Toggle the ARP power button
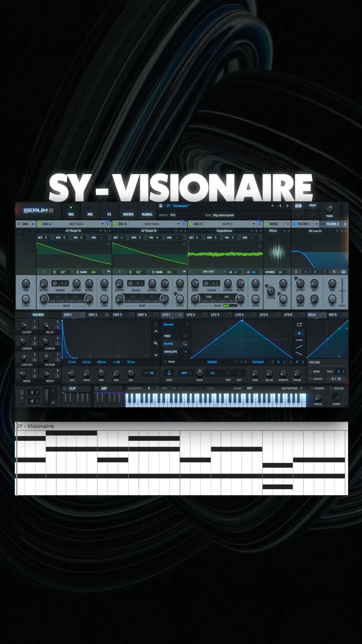The height and width of the screenshot is (644, 362). (97, 388)
